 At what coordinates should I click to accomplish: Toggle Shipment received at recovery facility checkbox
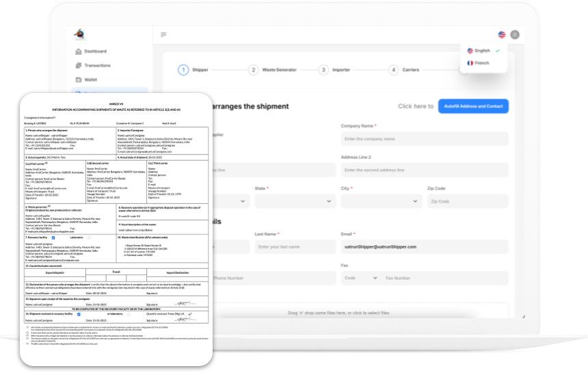pos(79,313)
